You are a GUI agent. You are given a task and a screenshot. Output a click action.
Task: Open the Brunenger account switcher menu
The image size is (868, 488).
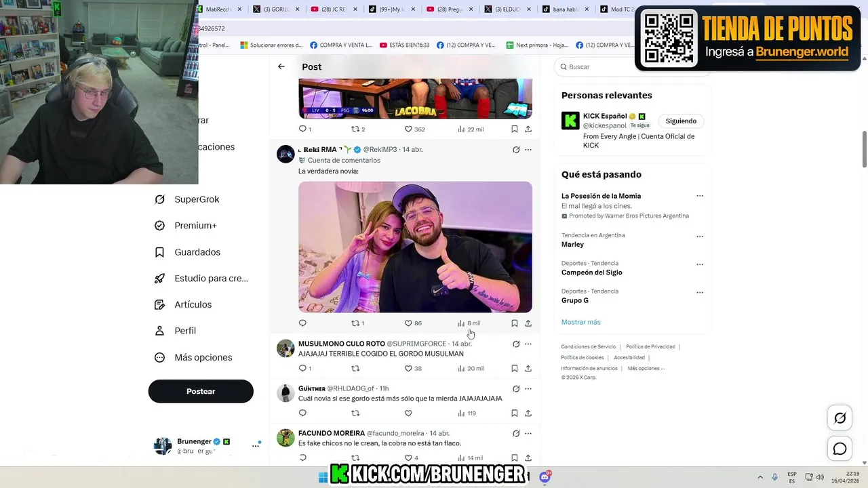256,445
